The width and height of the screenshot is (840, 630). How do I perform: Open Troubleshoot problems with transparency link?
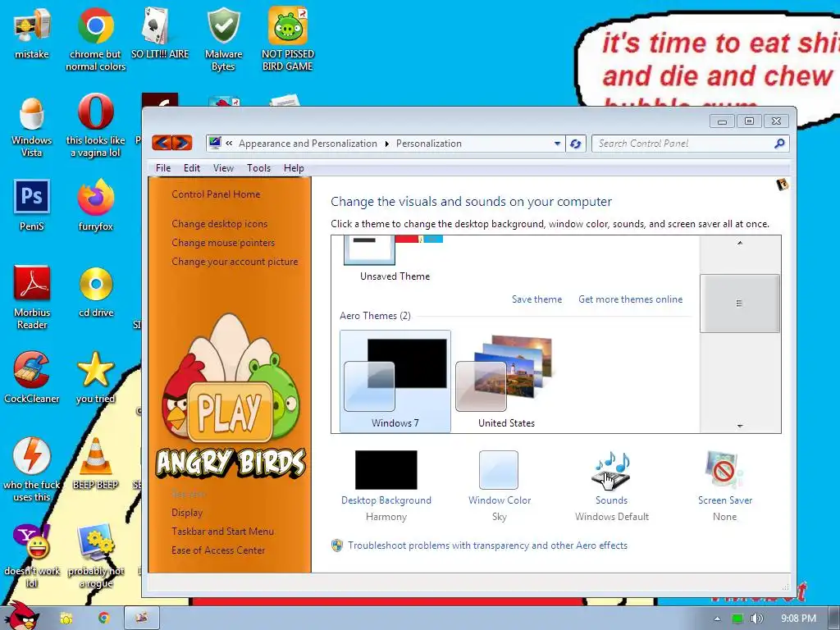487,546
